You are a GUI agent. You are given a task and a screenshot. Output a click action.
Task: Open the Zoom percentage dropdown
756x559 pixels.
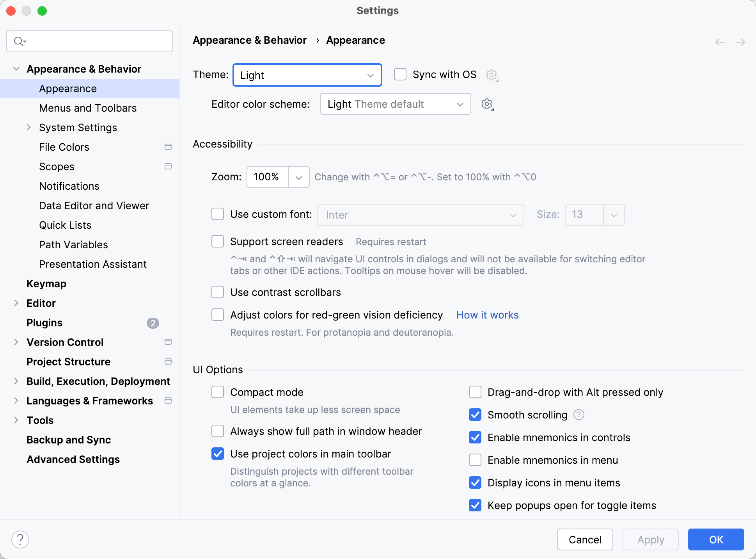pos(299,177)
